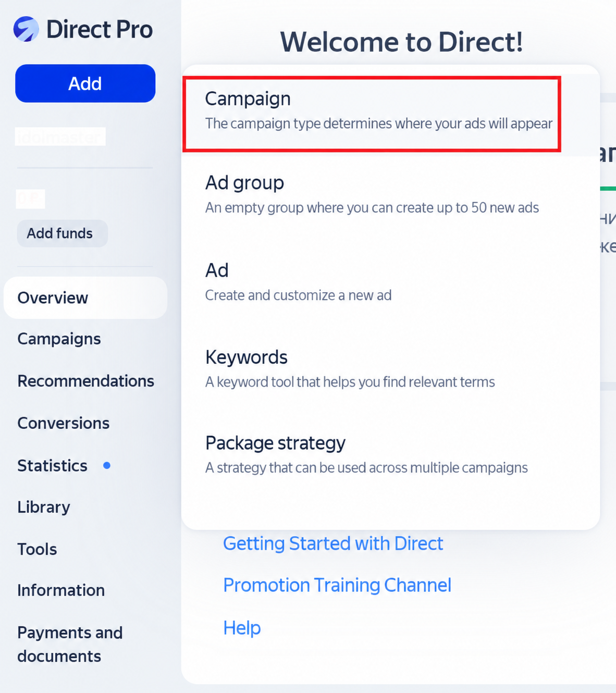Click the Direct Pro logo icon
The image size is (616, 693).
(x=26, y=29)
